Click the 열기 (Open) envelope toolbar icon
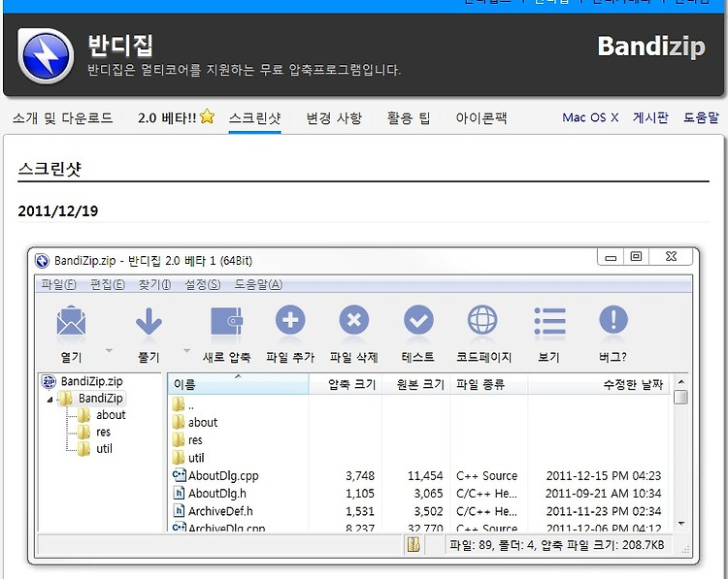728x579 pixels. [x=71, y=321]
